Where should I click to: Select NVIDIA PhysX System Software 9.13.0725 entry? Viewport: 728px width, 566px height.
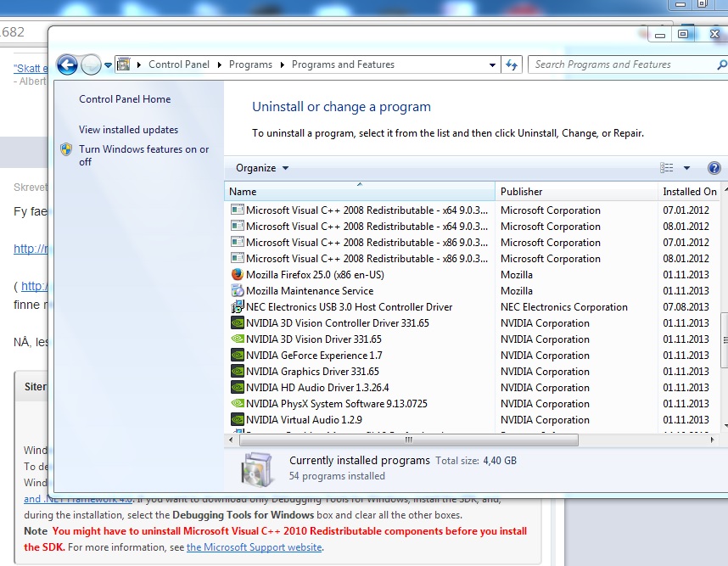337,404
